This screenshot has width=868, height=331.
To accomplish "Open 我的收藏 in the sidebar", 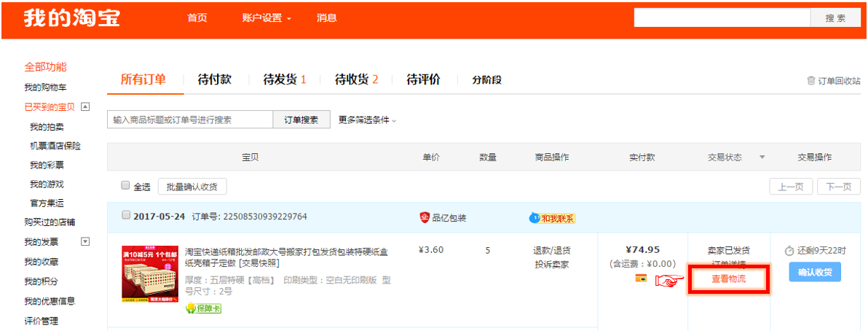I will 41,262.
